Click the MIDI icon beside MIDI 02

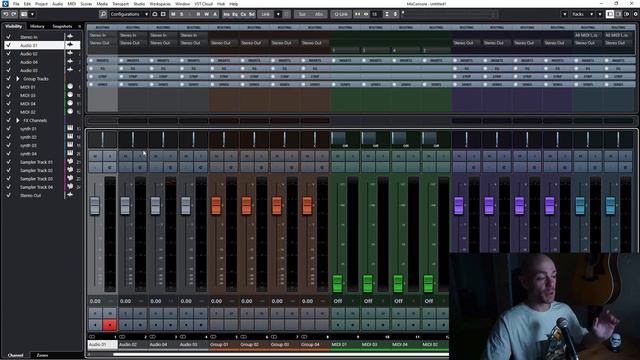[x=70, y=111]
